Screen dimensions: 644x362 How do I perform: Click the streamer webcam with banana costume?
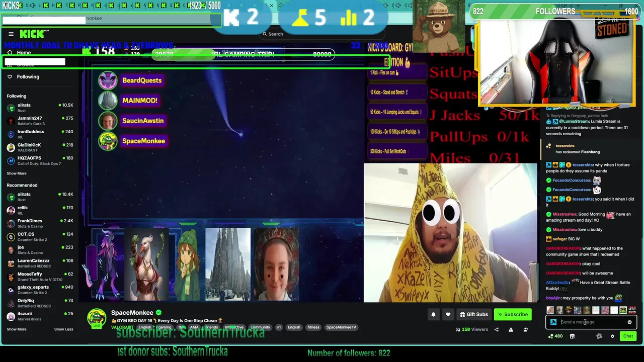(450, 233)
